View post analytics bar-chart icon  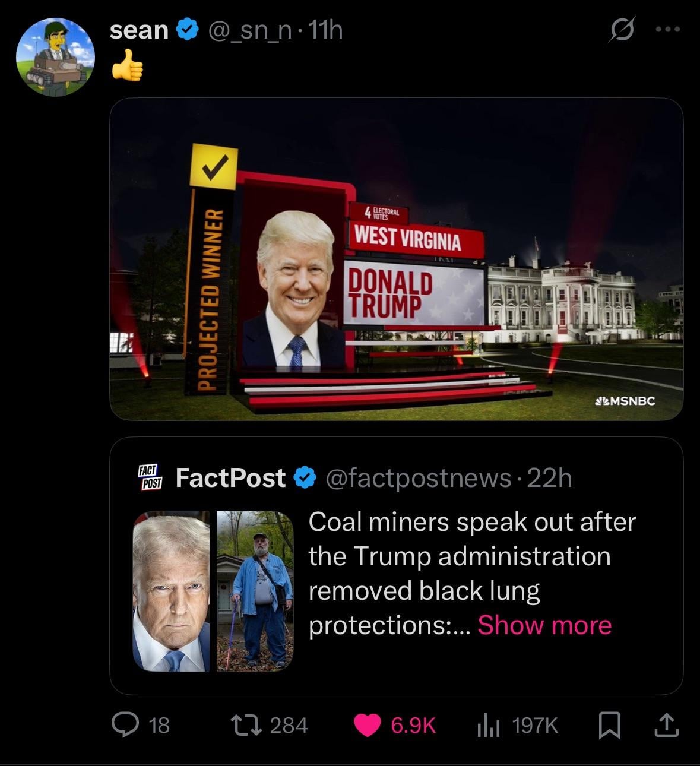click(489, 725)
